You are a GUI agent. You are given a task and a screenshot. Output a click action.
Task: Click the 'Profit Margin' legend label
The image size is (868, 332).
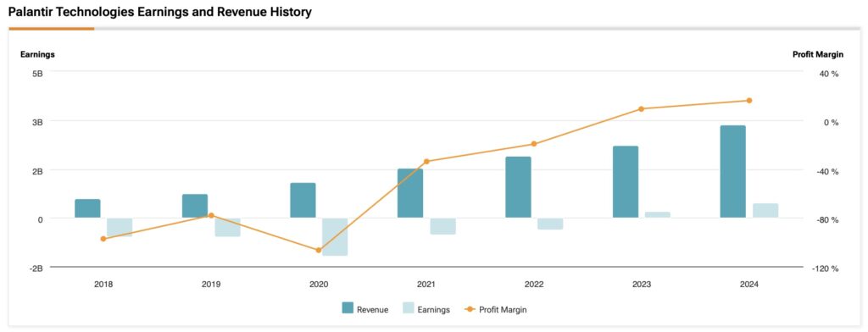(x=503, y=310)
